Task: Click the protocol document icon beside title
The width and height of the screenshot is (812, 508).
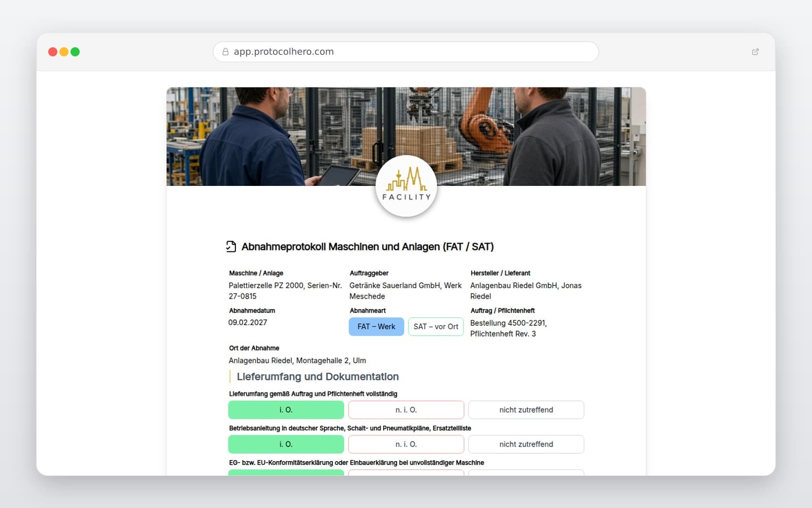Action: (x=231, y=246)
